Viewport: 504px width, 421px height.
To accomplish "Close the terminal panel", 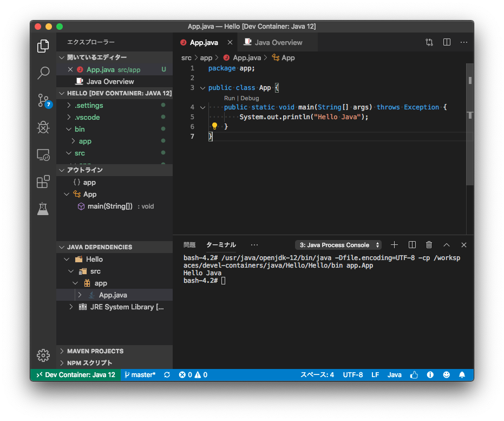I will pyautogui.click(x=464, y=245).
